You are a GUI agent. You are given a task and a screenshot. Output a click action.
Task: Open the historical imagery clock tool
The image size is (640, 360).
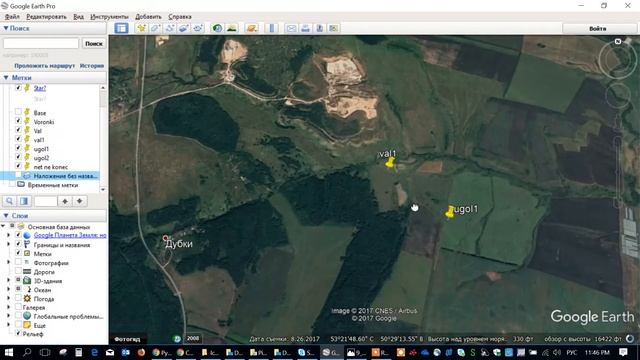pyautogui.click(x=217, y=28)
